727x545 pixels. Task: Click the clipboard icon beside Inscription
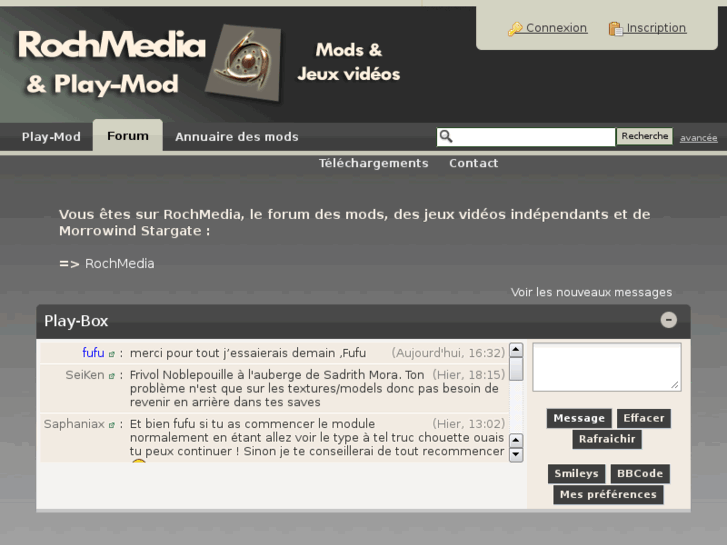pyautogui.click(x=616, y=29)
